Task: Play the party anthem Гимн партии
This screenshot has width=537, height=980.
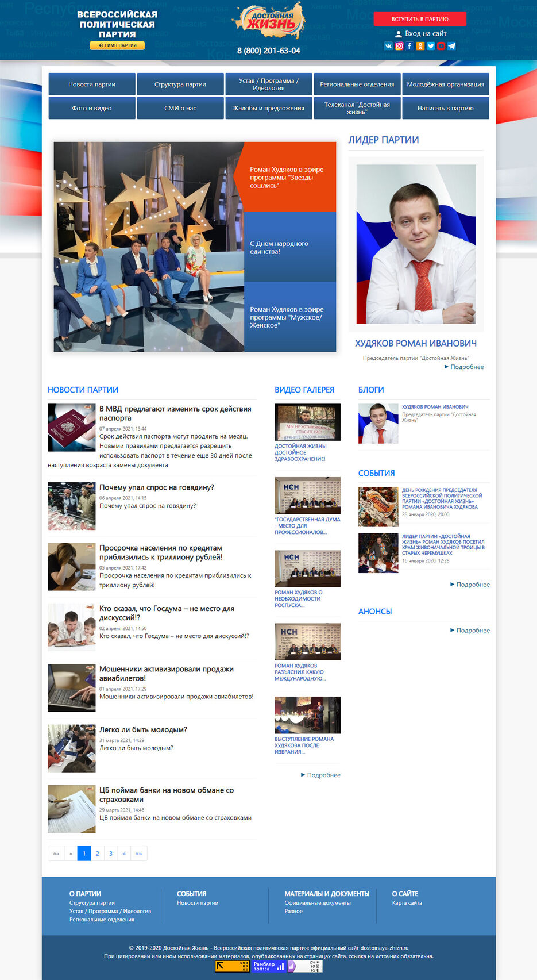Action: click(117, 45)
